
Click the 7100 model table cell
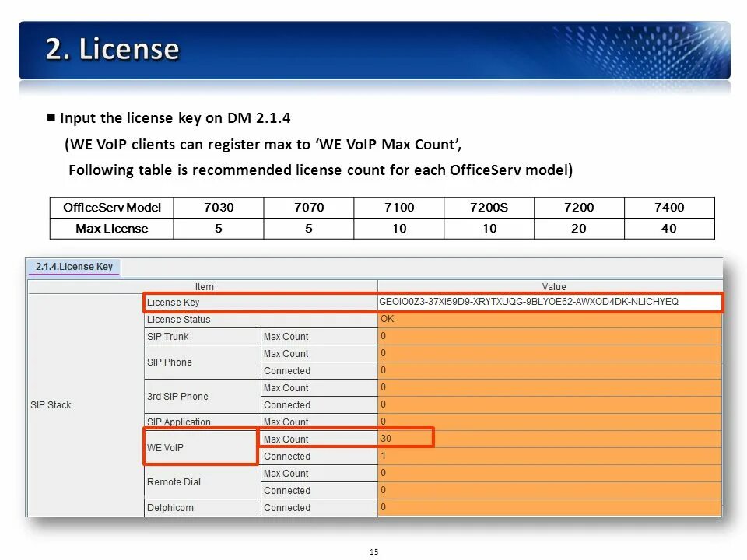point(399,208)
